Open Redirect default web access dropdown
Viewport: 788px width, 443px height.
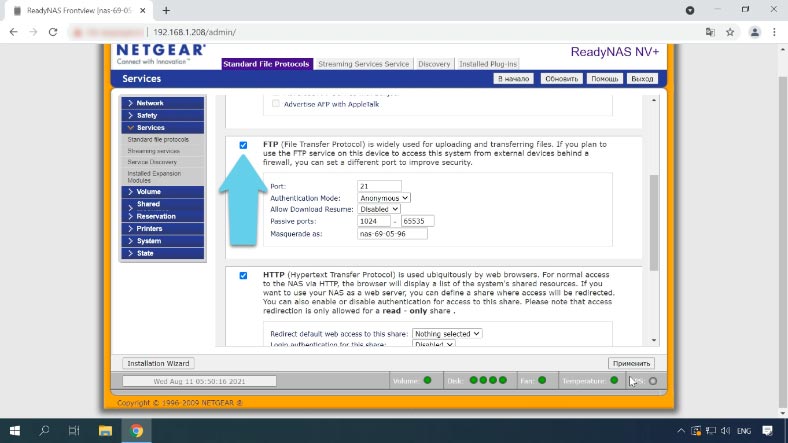[447, 334]
